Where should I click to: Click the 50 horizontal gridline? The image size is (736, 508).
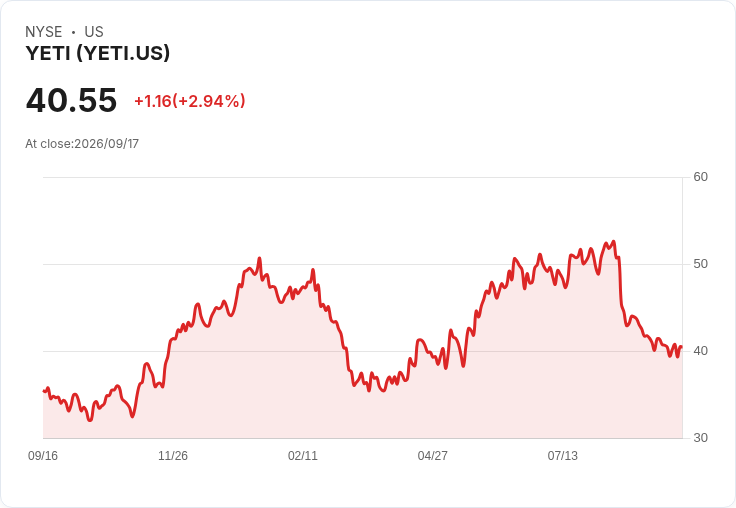tap(363, 264)
